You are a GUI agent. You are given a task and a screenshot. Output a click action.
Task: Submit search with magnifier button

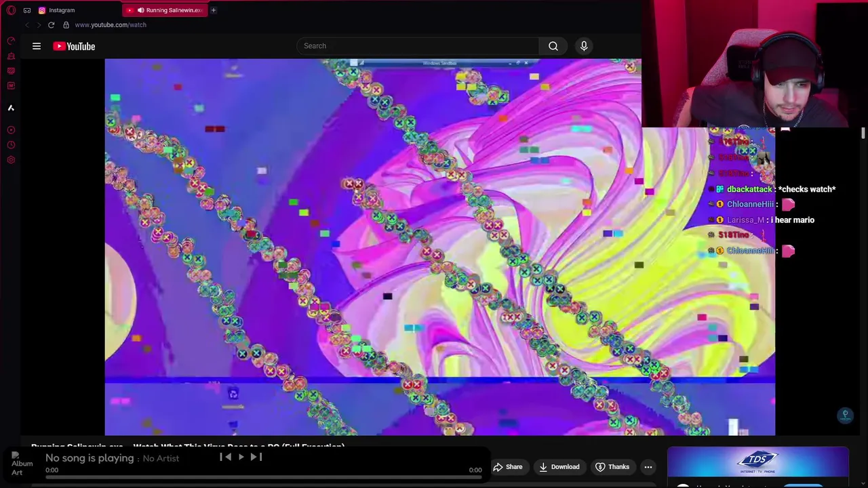point(553,46)
